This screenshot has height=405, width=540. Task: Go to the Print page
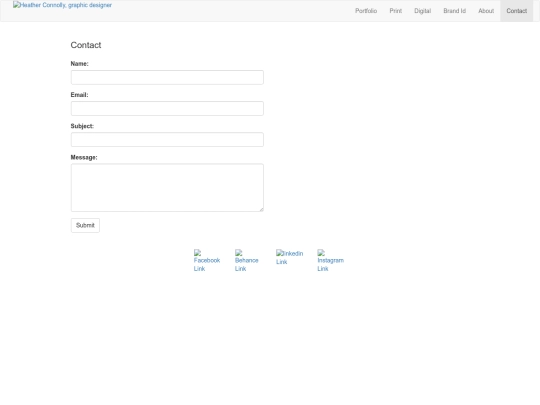[x=395, y=11]
